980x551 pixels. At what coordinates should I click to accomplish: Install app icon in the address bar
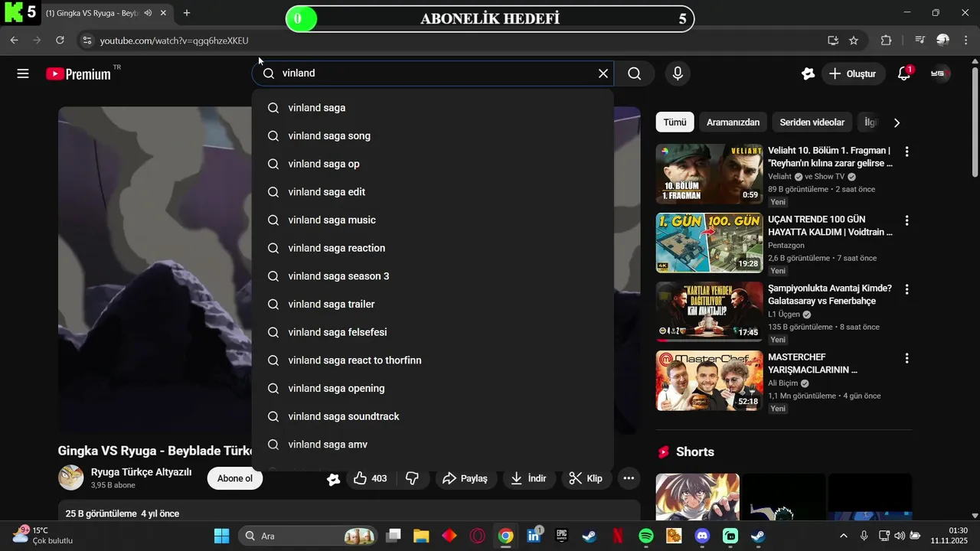click(x=833, y=41)
